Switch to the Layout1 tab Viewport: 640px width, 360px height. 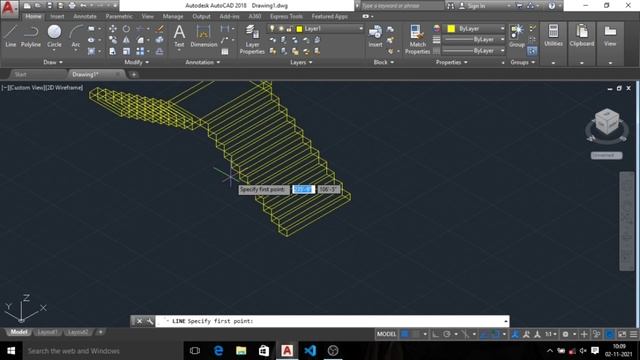click(x=47, y=332)
